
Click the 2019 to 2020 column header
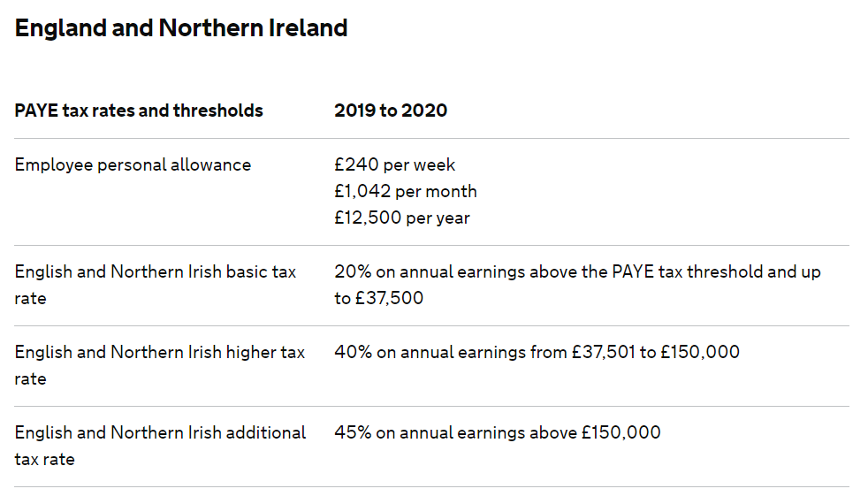pyautogui.click(x=391, y=111)
